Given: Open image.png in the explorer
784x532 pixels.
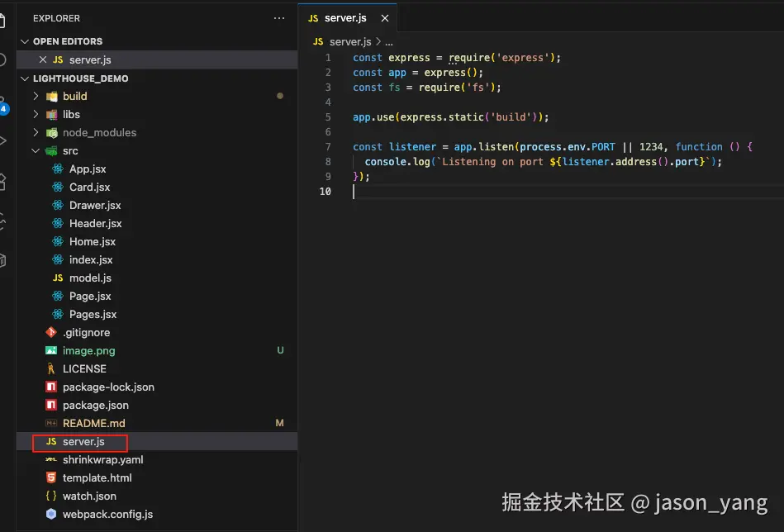Looking at the screenshot, I should coord(89,350).
